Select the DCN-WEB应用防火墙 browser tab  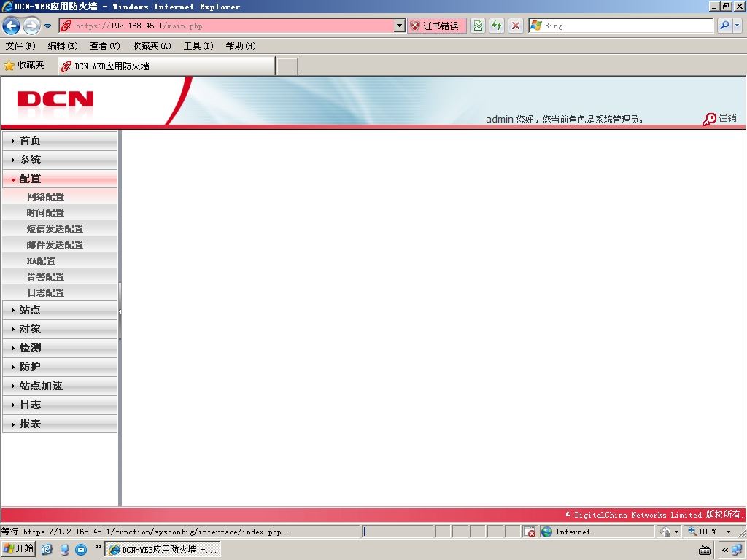coord(167,66)
